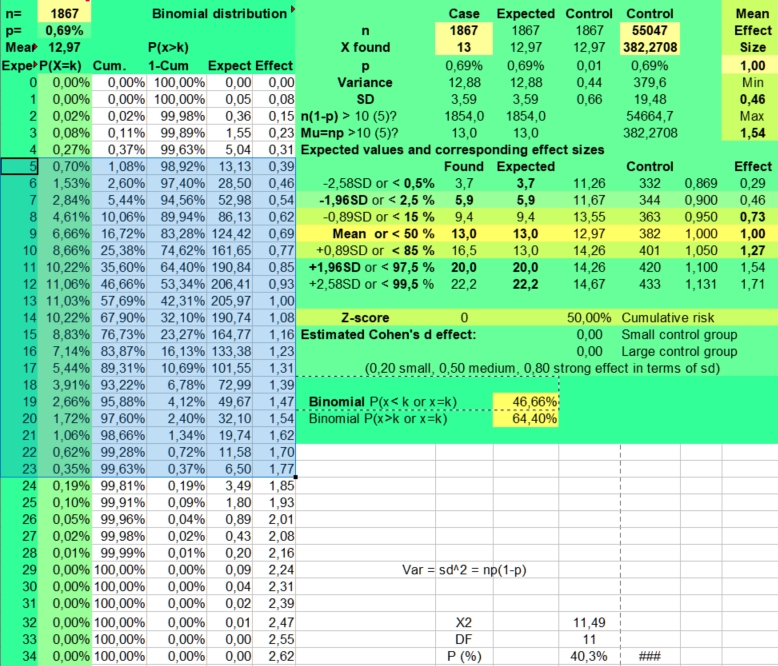Click the 'Binomial distribution' title cell

[x=219, y=13]
